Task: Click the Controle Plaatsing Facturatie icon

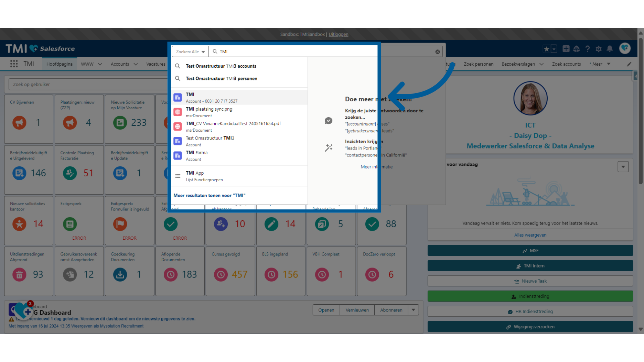Action: click(x=70, y=173)
